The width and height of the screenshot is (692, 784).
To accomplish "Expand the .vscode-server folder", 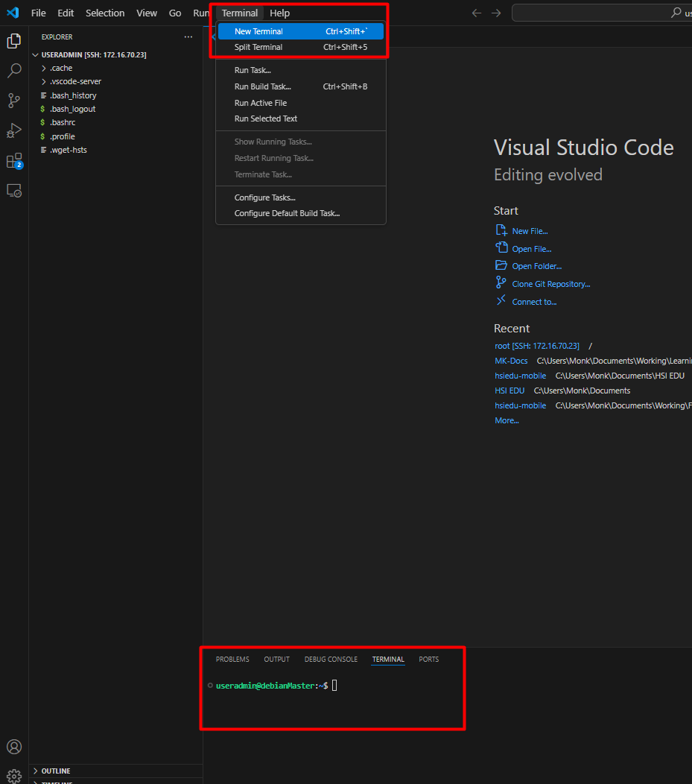I will [x=75, y=81].
